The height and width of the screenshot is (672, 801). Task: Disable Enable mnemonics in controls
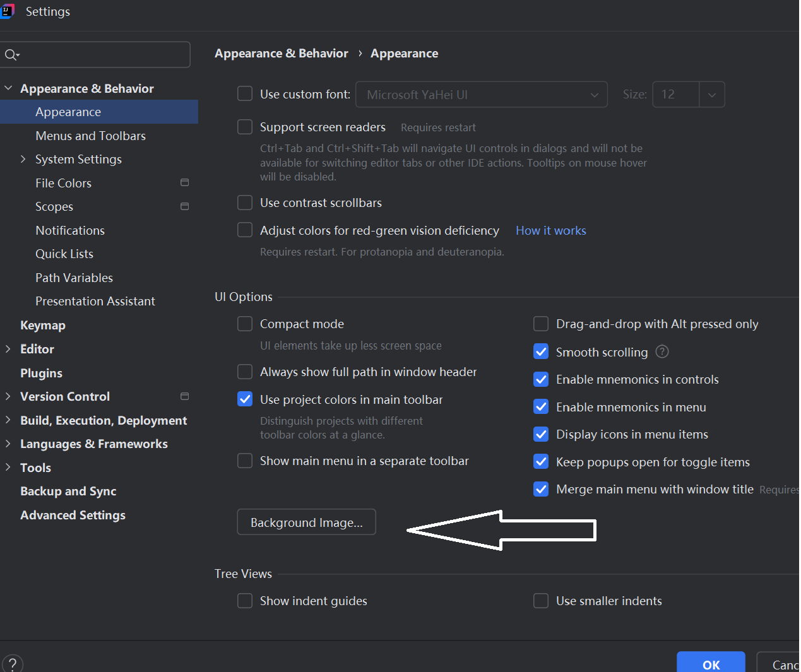541,379
